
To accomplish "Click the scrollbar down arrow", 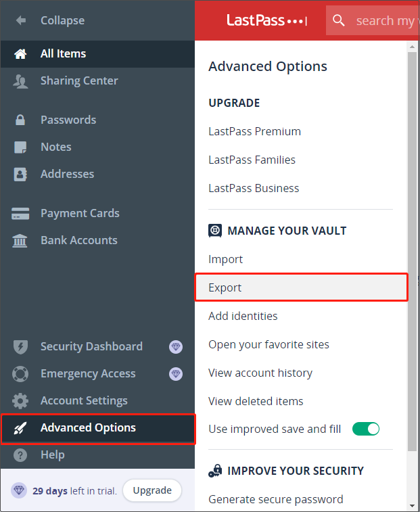I will coord(412,505).
